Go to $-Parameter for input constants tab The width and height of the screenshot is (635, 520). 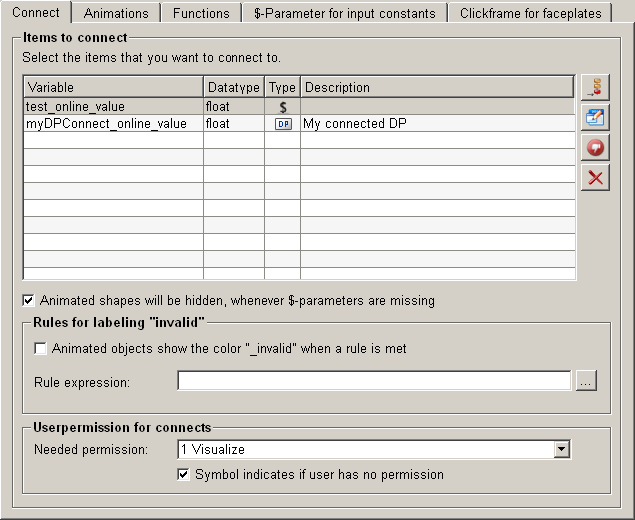click(x=345, y=13)
